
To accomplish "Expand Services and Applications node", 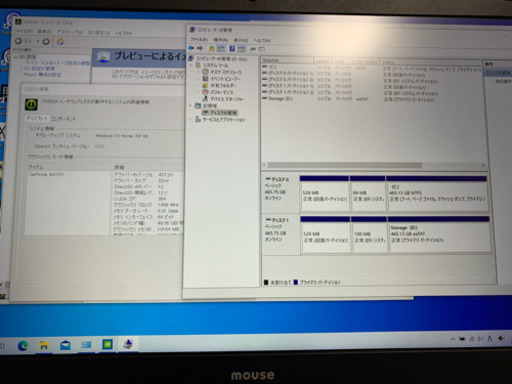I will click(191, 119).
